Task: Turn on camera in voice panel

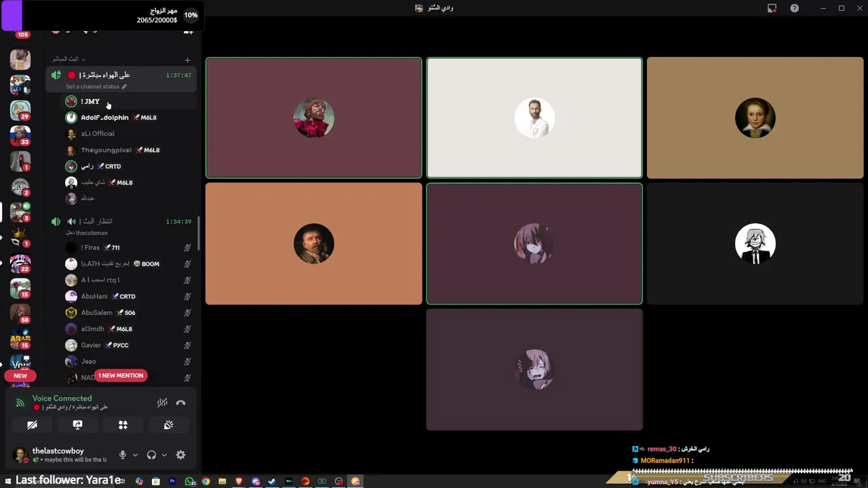Action: pyautogui.click(x=32, y=425)
